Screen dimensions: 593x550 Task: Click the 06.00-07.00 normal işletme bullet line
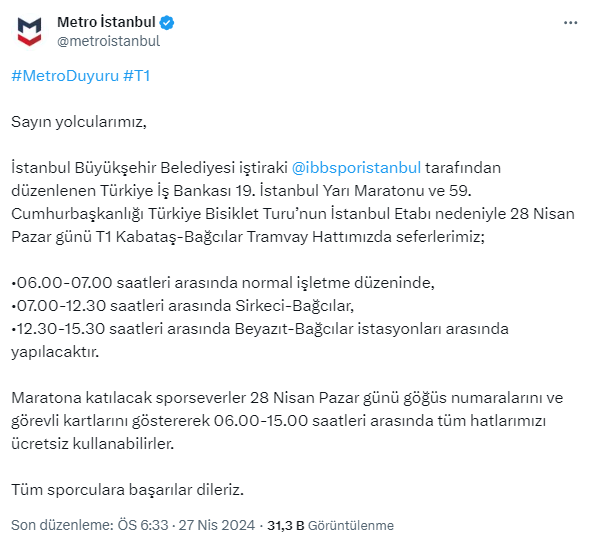223,283
